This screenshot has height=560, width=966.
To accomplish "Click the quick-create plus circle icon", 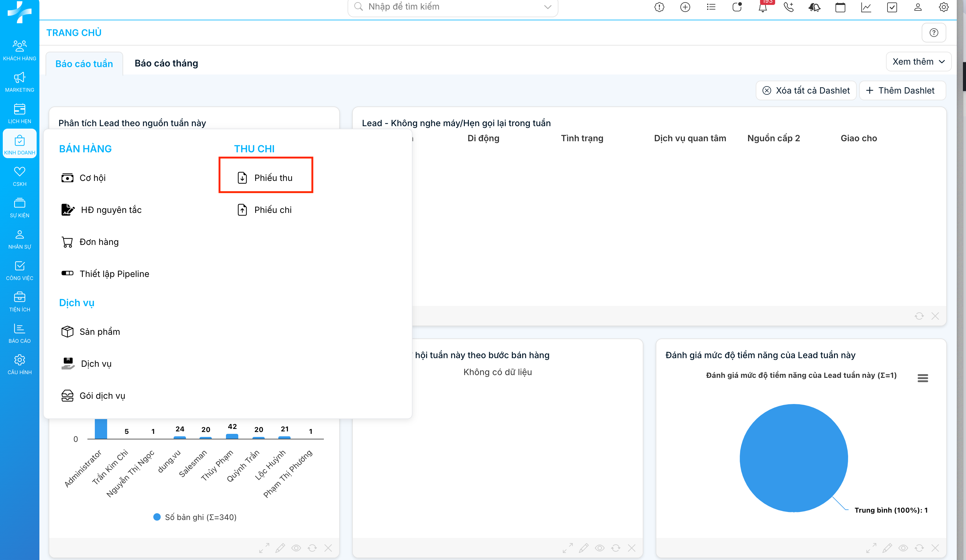I will click(x=685, y=7).
